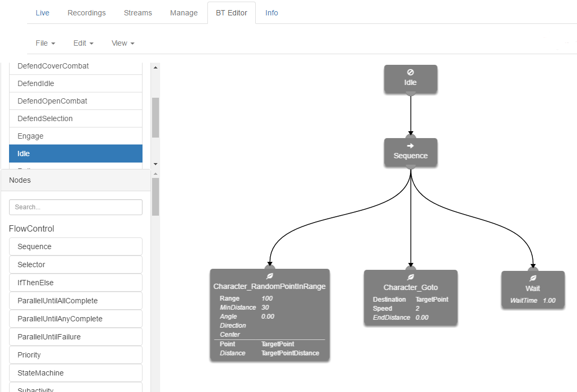
Task: Open the File dropdown menu
Action: point(45,43)
